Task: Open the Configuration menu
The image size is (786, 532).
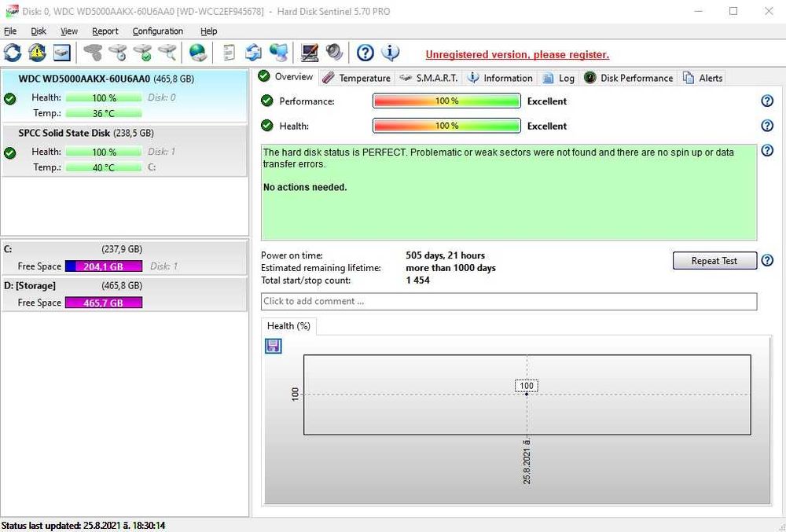Action: [x=158, y=31]
